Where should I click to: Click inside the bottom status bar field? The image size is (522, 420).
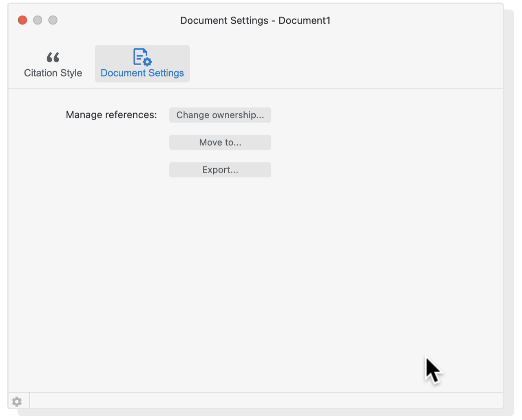click(x=265, y=401)
